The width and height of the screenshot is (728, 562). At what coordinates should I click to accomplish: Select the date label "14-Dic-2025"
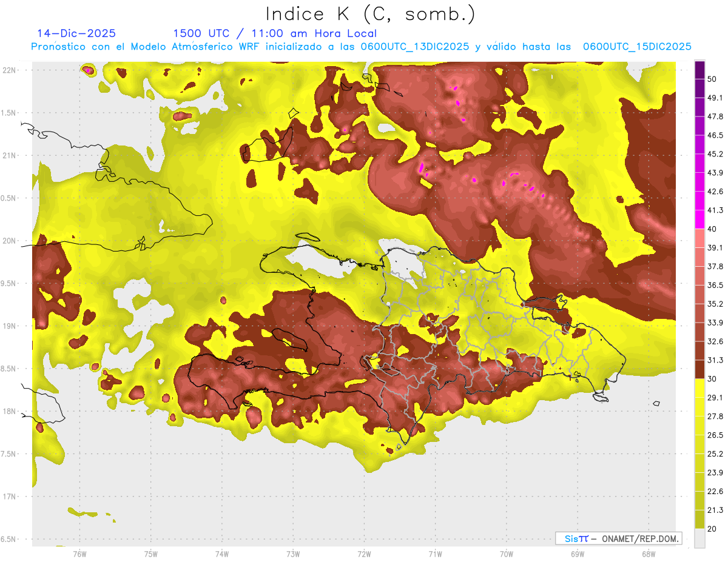[76, 33]
